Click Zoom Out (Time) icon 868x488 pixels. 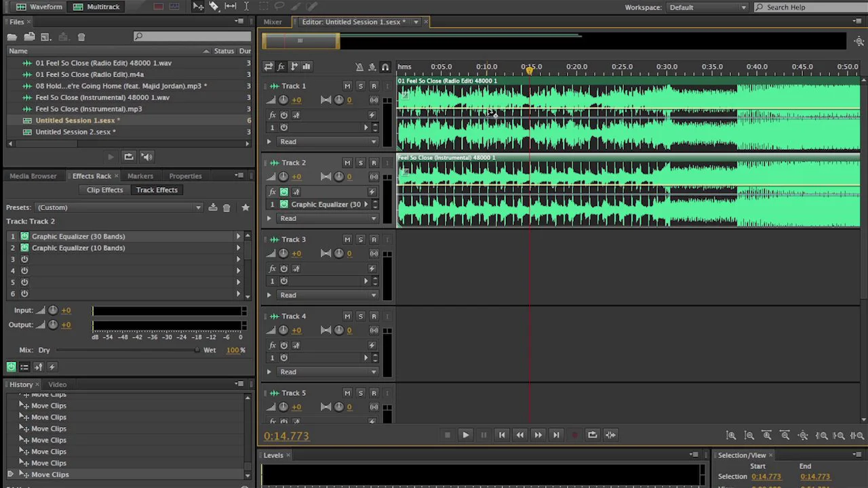(785, 436)
